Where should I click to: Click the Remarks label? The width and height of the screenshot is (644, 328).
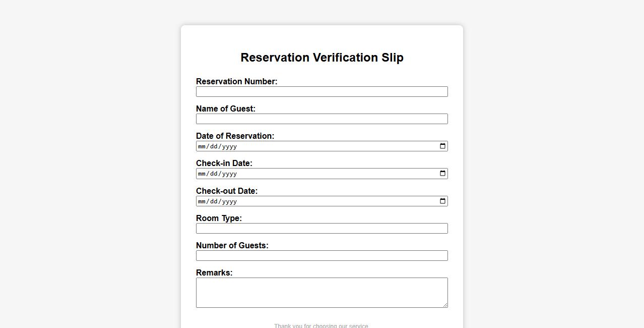214,273
